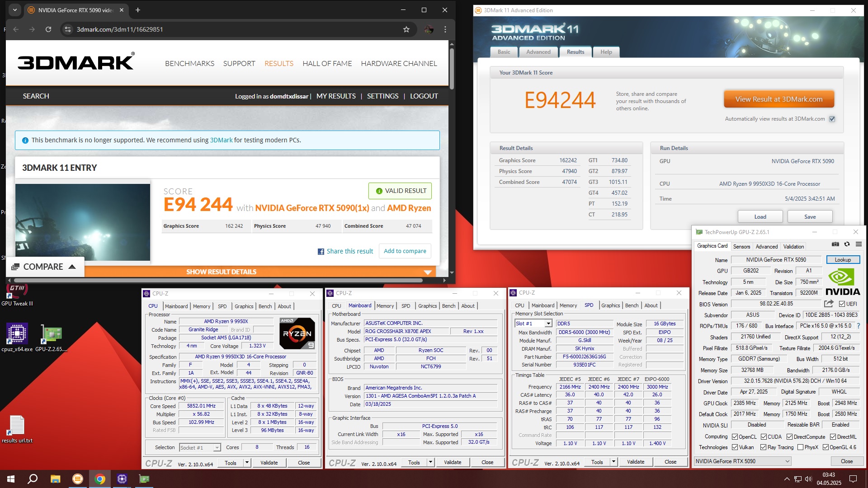
Task: Toggle the Ray Tracing checkbox
Action: pos(764,447)
